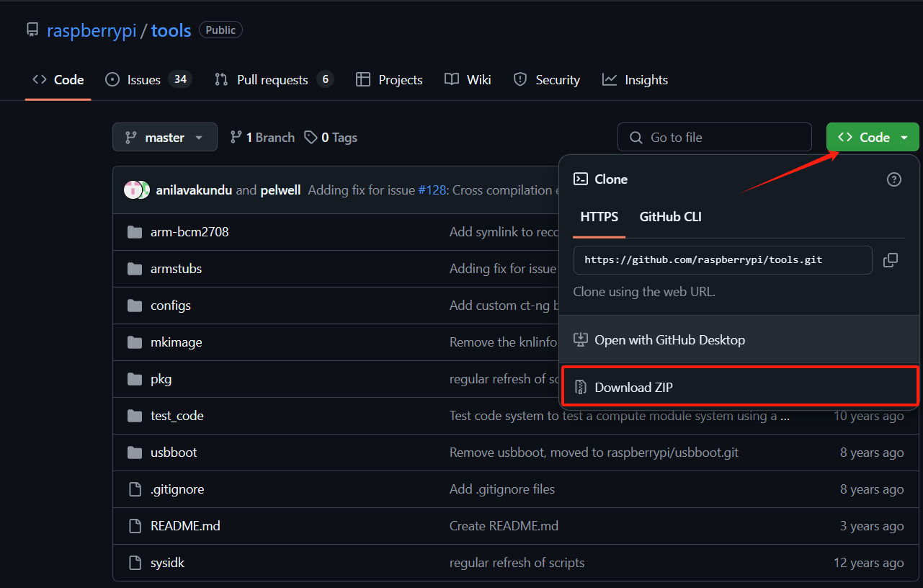Click the help icon in Clone panel
923x588 pixels.
coord(894,179)
